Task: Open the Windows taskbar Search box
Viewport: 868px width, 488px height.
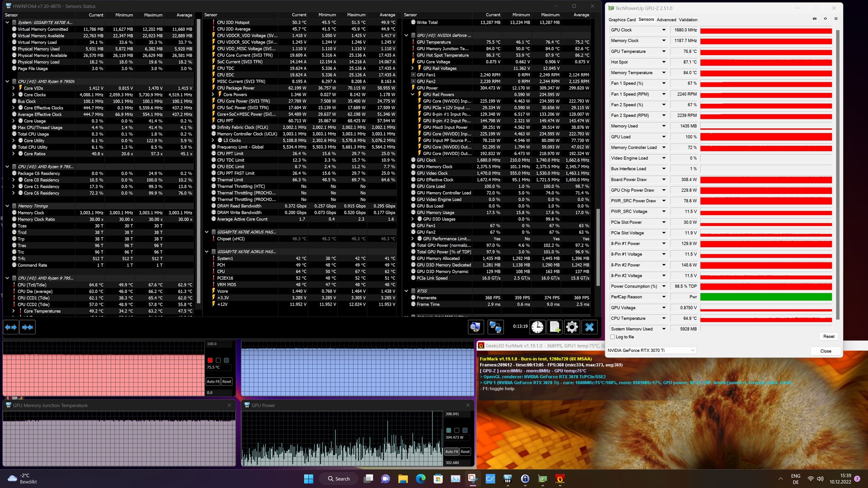Action: (x=339, y=479)
